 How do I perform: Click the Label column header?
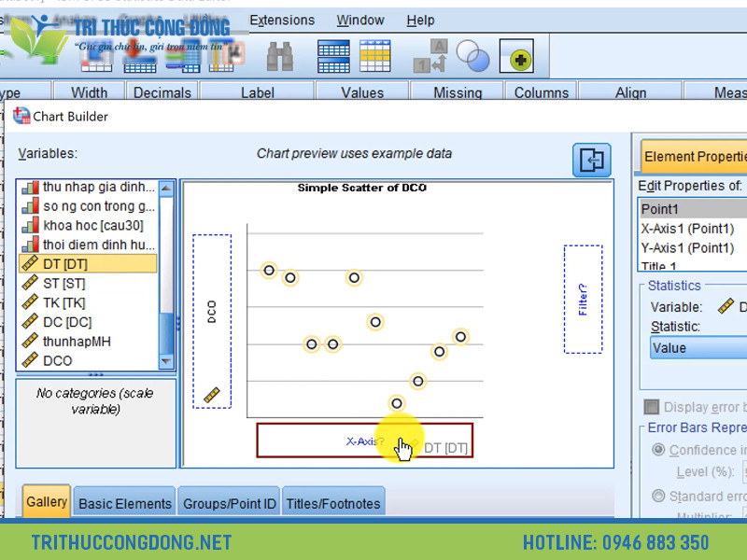pos(258,91)
